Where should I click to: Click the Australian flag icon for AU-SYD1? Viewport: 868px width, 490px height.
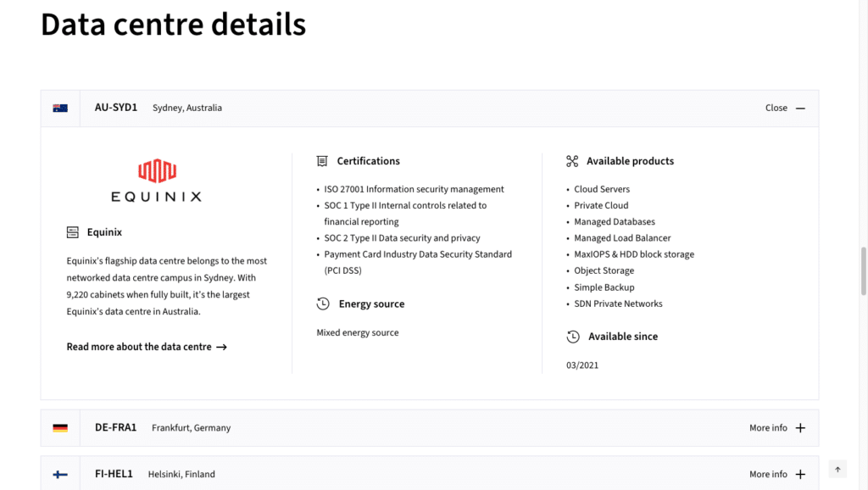click(60, 108)
